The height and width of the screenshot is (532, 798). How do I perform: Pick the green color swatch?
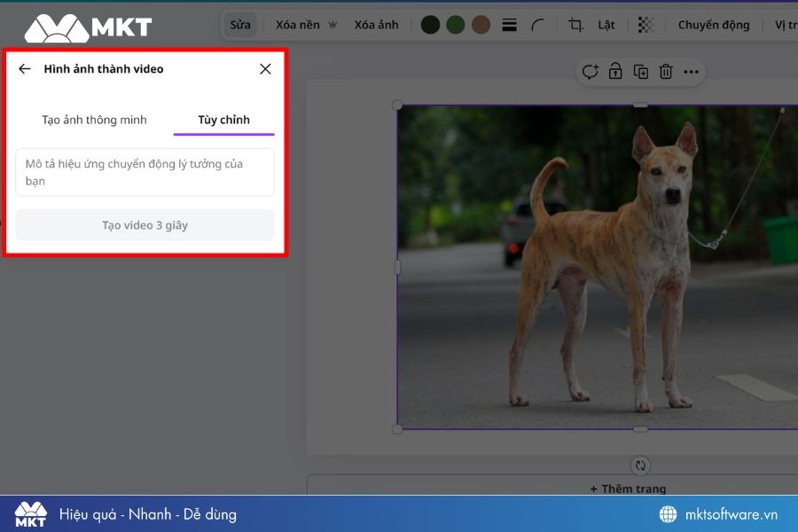tap(456, 25)
